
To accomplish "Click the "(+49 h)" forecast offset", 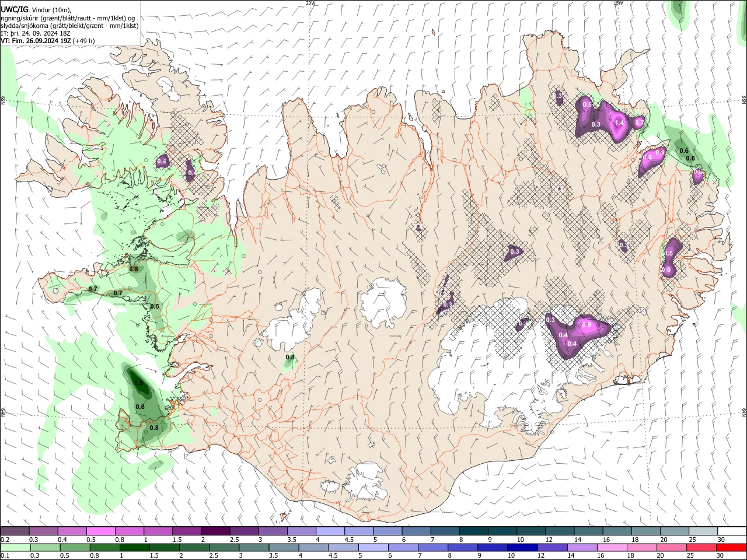I will (83, 41).
